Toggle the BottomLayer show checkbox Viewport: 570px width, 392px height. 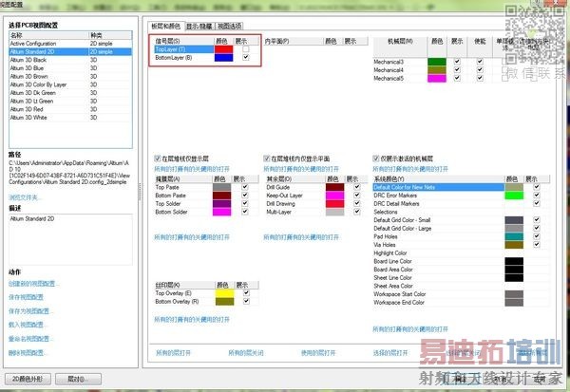(x=246, y=57)
